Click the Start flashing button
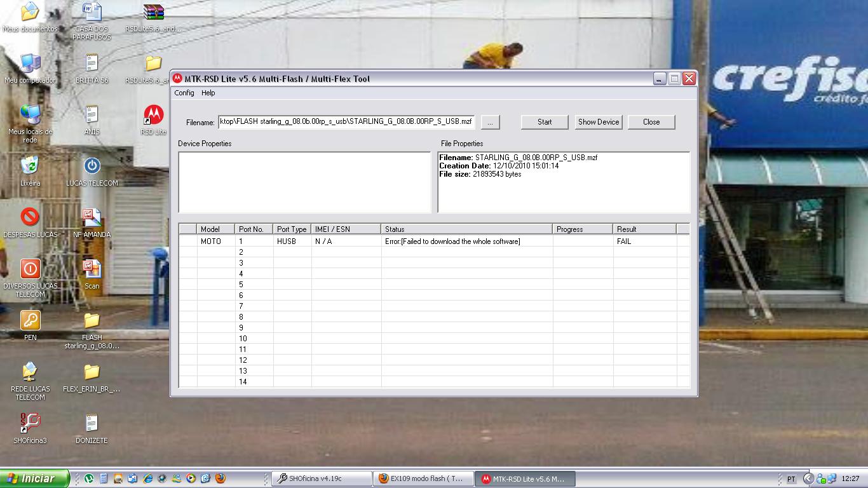The width and height of the screenshot is (868, 488). (545, 122)
